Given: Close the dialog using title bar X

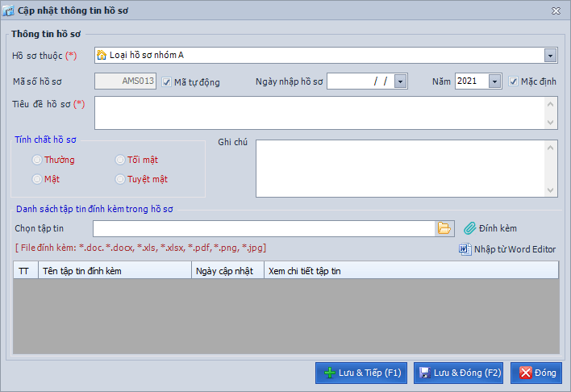Looking at the screenshot, I should point(556,10).
